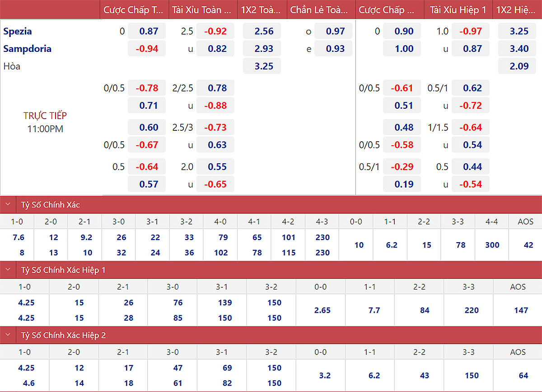Image resolution: width=542 pixels, height=392 pixels.
Task: Click the Sampdoria team name
Action: 27,49
